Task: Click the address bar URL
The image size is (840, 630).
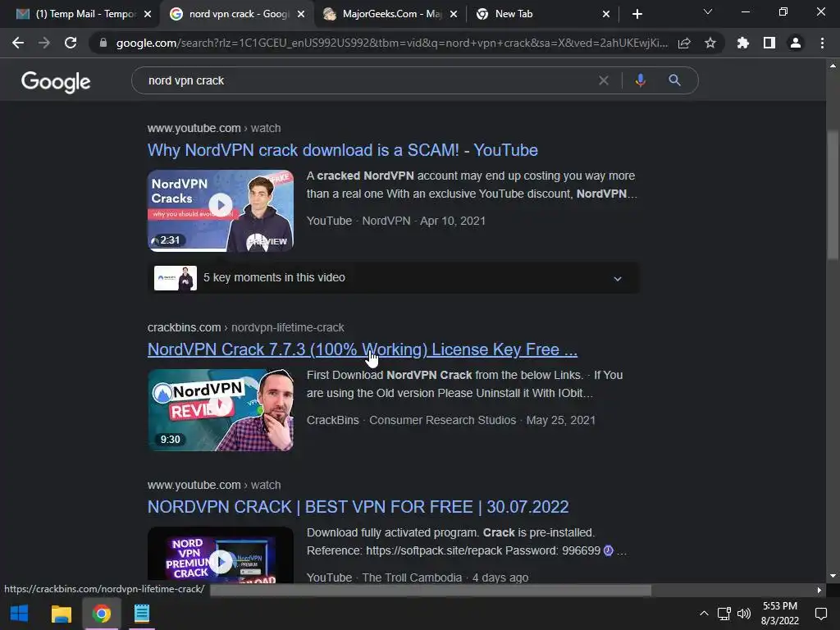Action: (391, 43)
